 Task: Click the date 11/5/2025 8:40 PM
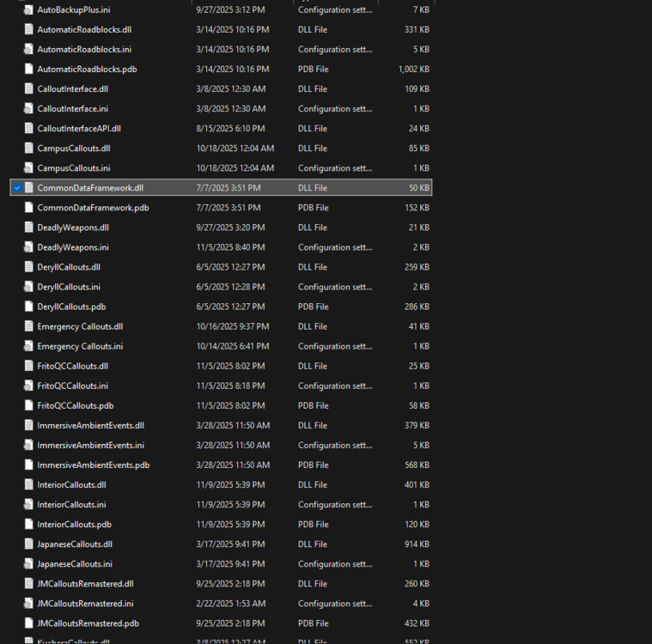tap(230, 247)
